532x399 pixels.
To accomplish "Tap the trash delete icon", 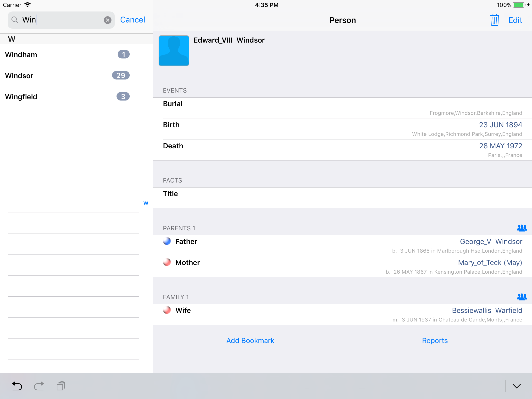I will 494,20.
